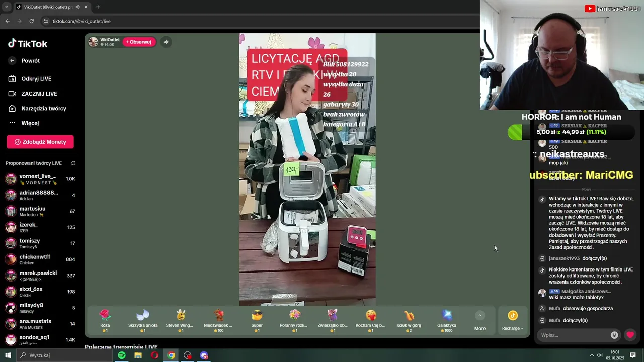
Task: Click the live video stream
Action: (307, 169)
